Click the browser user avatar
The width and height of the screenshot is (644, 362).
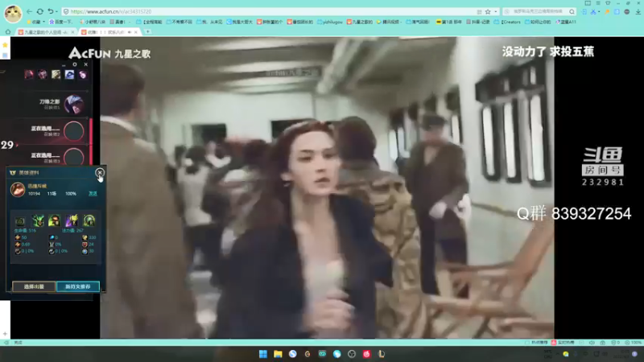tap(13, 14)
